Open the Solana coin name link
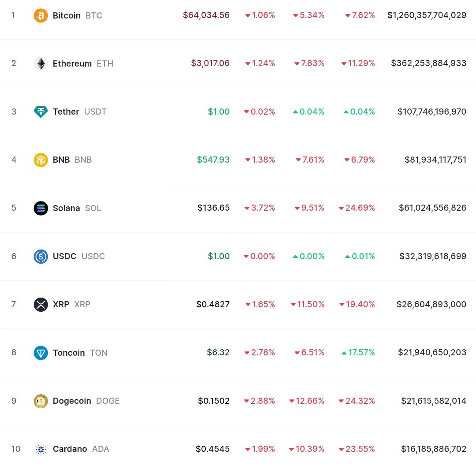The image size is (476, 466). (67, 208)
